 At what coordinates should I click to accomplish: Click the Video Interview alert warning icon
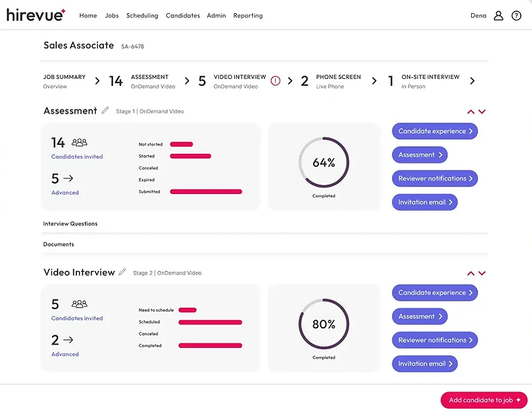[x=275, y=81]
